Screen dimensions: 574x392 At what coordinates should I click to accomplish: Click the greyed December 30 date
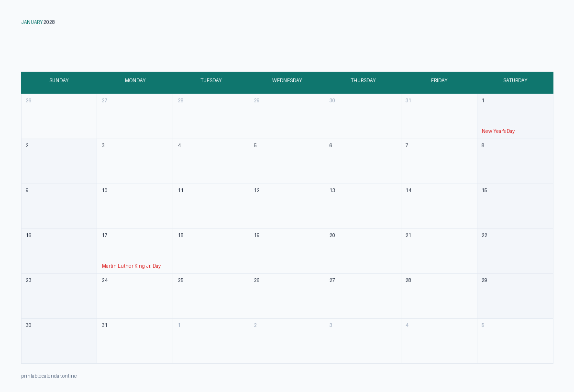pos(332,100)
